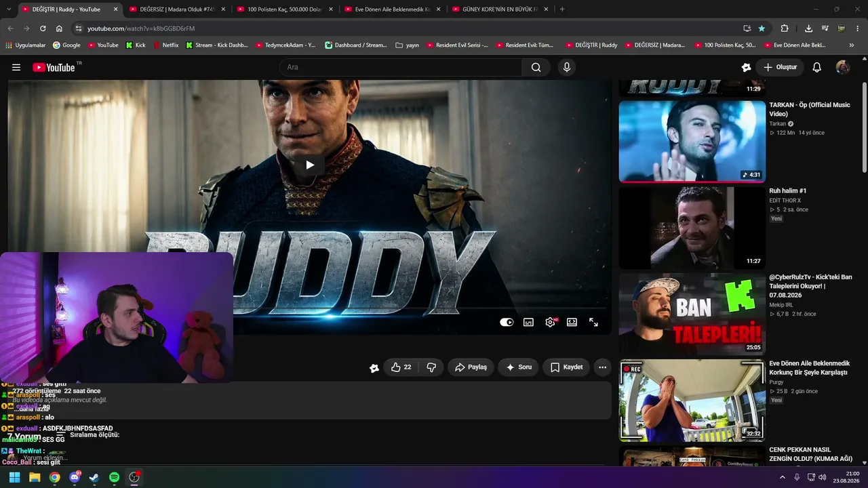Reload the page

pos(43,28)
